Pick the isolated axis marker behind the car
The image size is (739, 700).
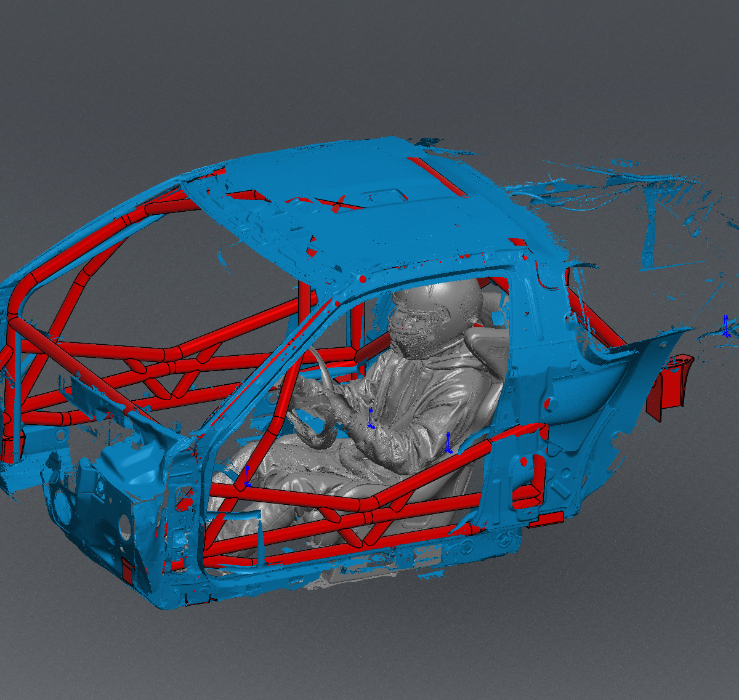(727, 326)
